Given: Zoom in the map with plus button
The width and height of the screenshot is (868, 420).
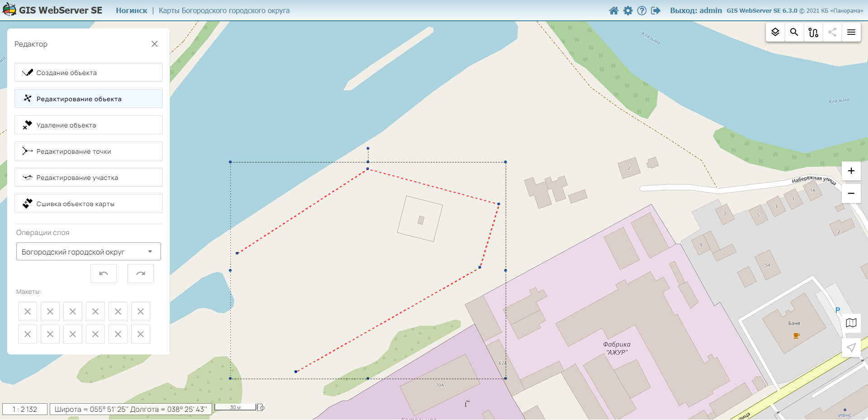Looking at the screenshot, I should tap(851, 171).
